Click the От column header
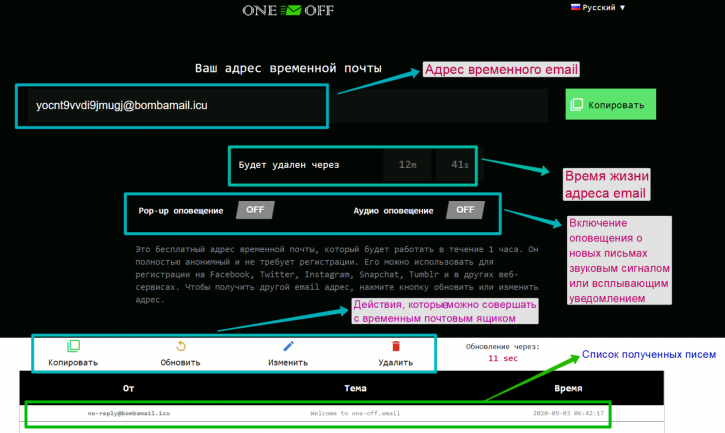Screen dimensions: 725x433 click(129, 389)
